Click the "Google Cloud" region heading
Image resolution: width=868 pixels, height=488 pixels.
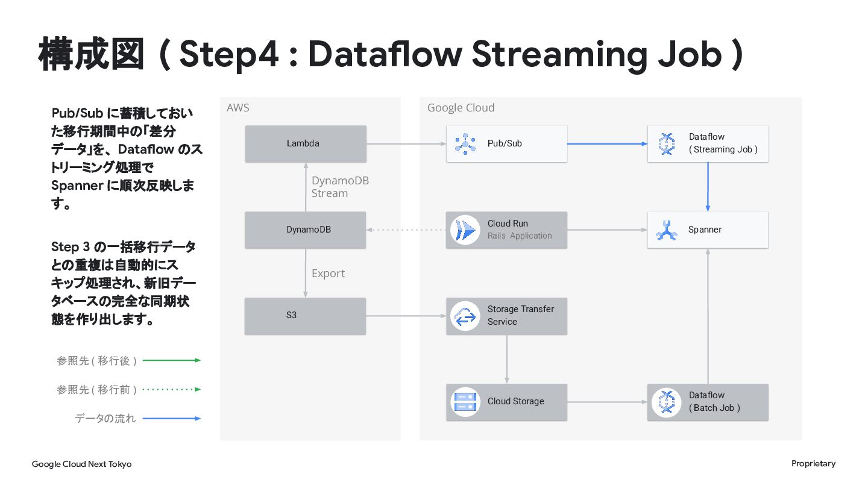coord(461,108)
